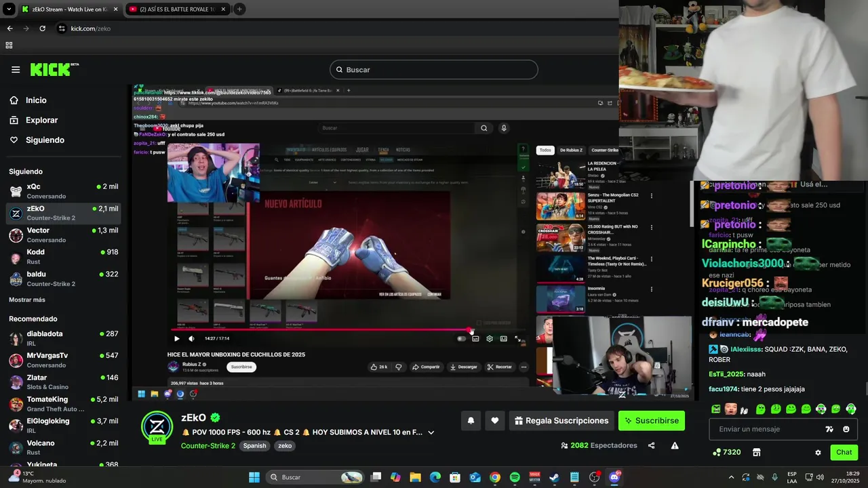868x488 pixels.
Task: Open Zlatar Slots & Casino channel
Action: 64,382
